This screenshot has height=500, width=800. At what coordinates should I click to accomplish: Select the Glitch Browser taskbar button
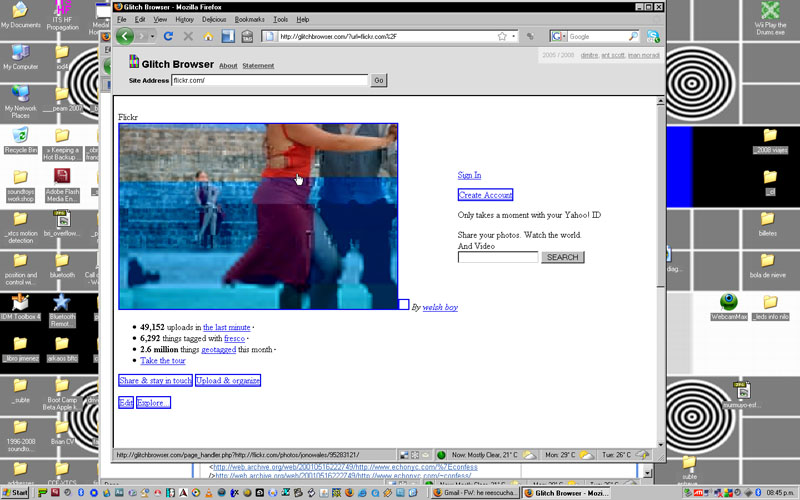point(566,493)
